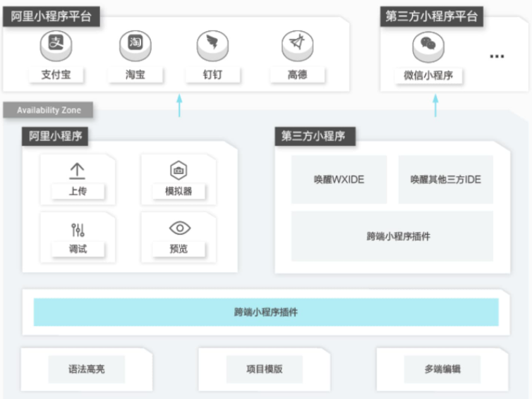Click the Availability Zone tag
The image size is (532, 399).
click(x=48, y=110)
